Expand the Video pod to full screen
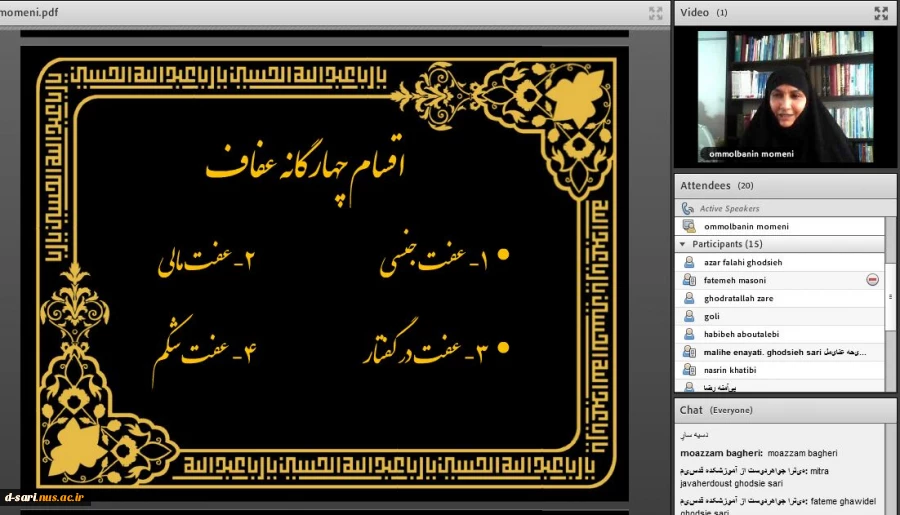 pos(881,13)
